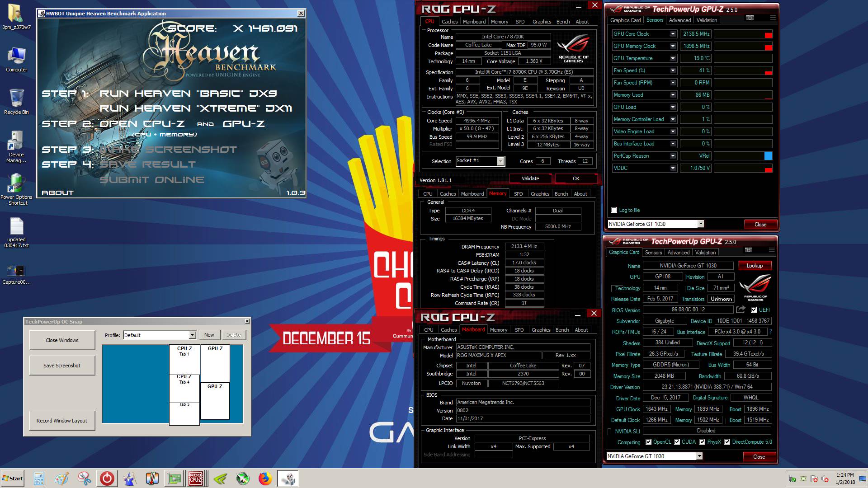The height and width of the screenshot is (488, 868).
Task: Expand the PerfCap Reason sensor dropdown
Action: click(673, 156)
